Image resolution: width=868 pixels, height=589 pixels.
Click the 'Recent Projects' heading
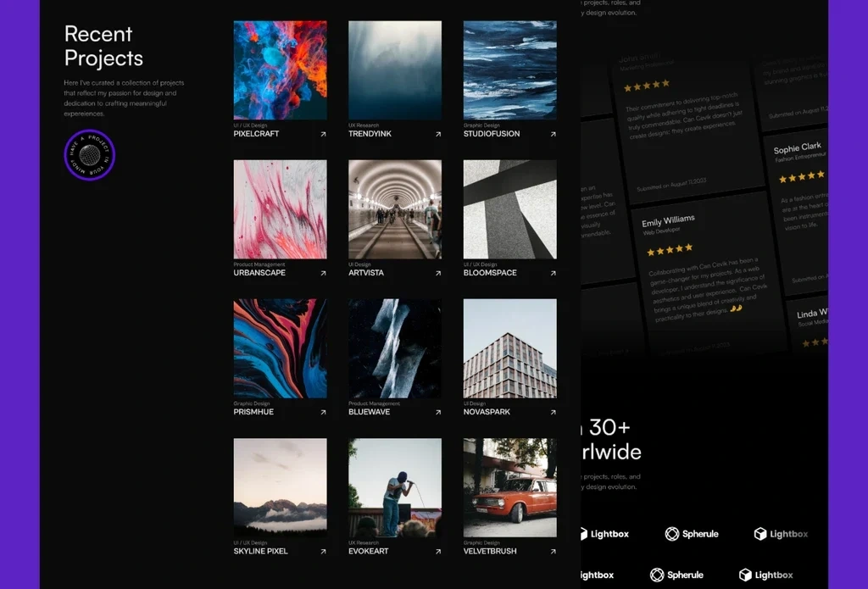pos(103,46)
